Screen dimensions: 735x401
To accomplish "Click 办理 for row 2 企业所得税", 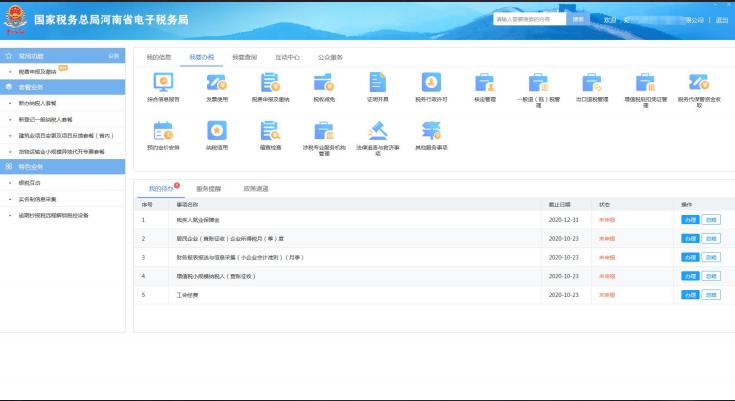I will [690, 239].
